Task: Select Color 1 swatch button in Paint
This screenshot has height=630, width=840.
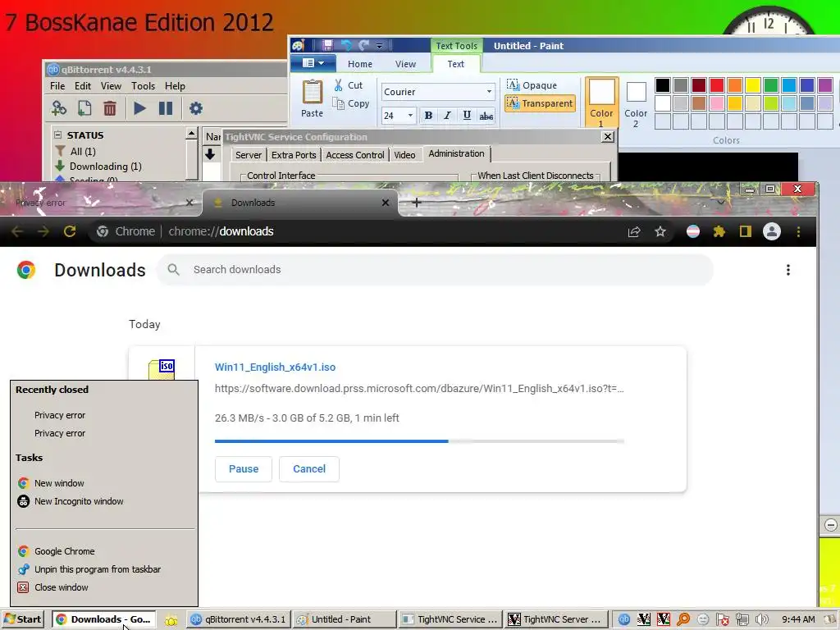Action: [601, 103]
